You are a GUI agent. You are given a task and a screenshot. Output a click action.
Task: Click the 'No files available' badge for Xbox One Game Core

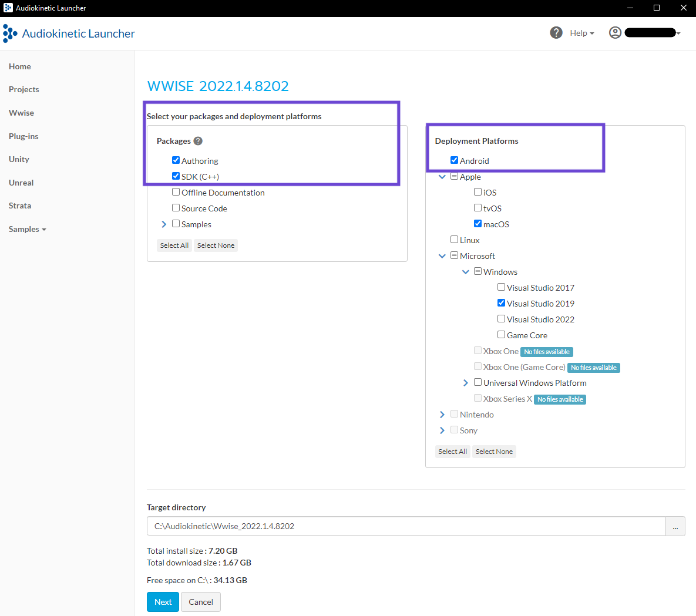(x=593, y=367)
